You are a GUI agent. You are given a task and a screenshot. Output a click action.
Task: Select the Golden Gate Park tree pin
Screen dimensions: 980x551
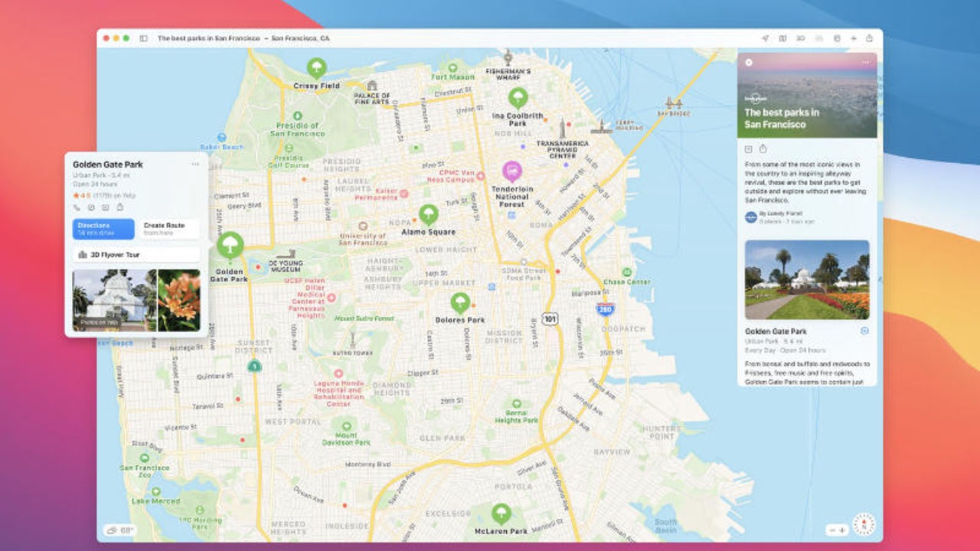point(230,246)
